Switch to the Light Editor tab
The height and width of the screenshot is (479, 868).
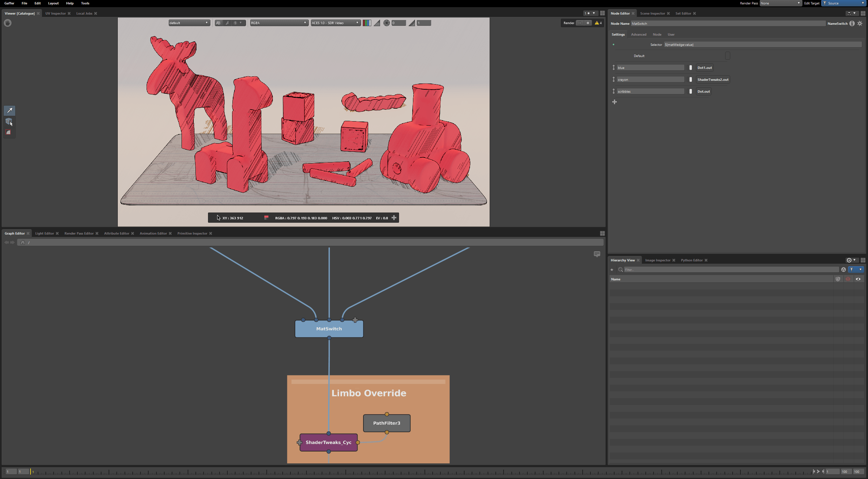point(44,234)
